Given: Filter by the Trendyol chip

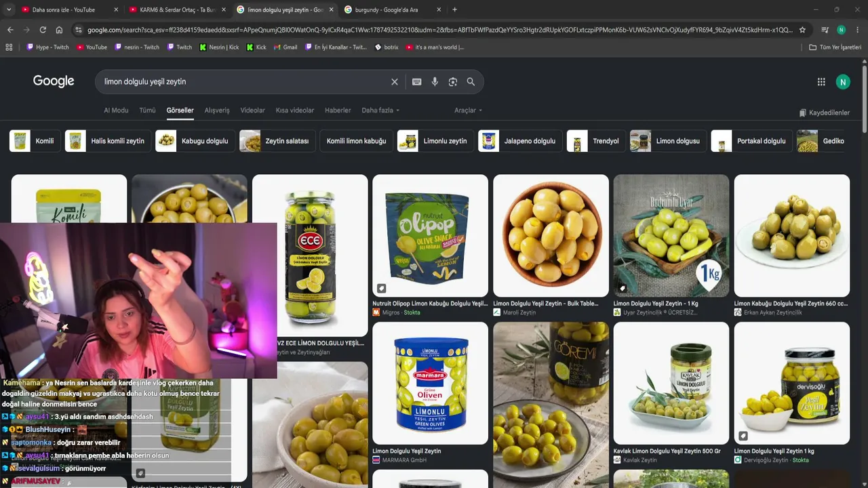Looking at the screenshot, I should coord(596,141).
